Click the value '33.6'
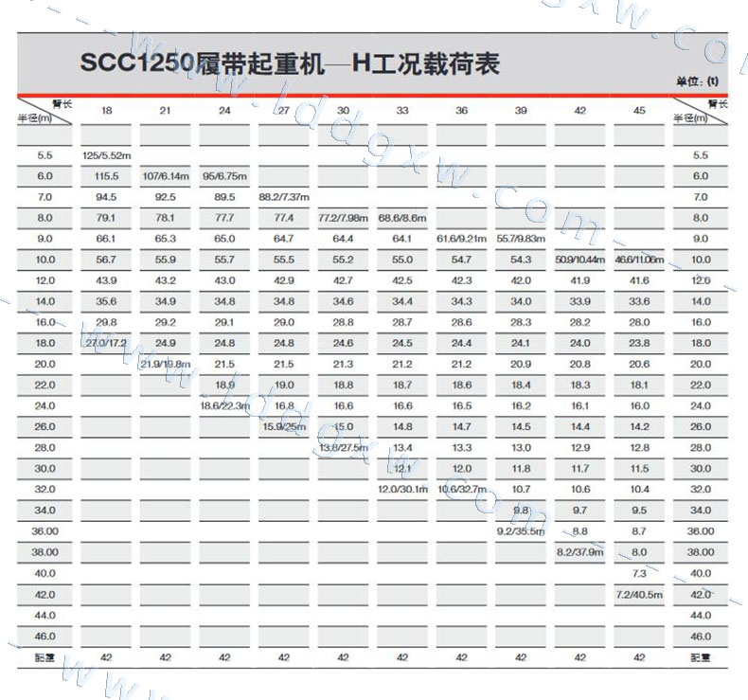The width and height of the screenshot is (748, 700). [x=639, y=301]
